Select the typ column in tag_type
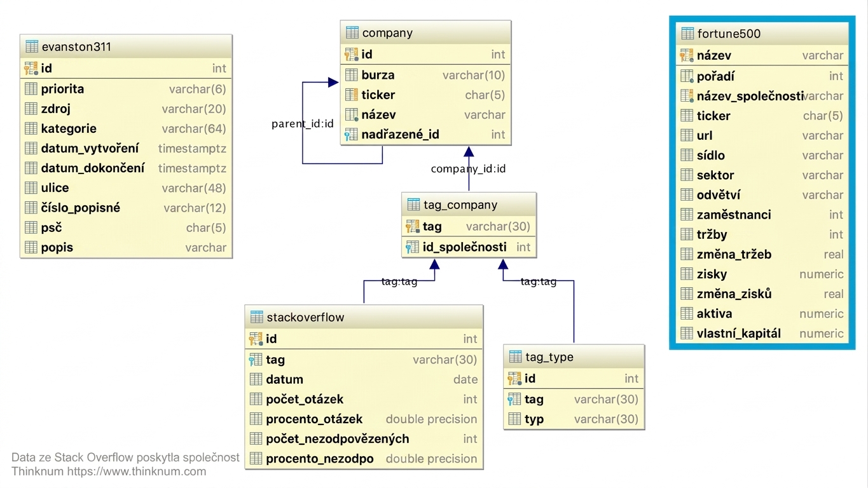868x488 pixels. [574, 419]
